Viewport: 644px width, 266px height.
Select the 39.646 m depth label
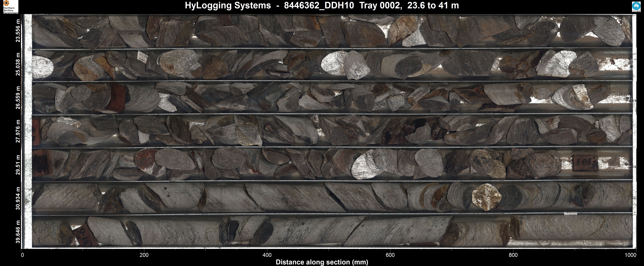pos(18,232)
